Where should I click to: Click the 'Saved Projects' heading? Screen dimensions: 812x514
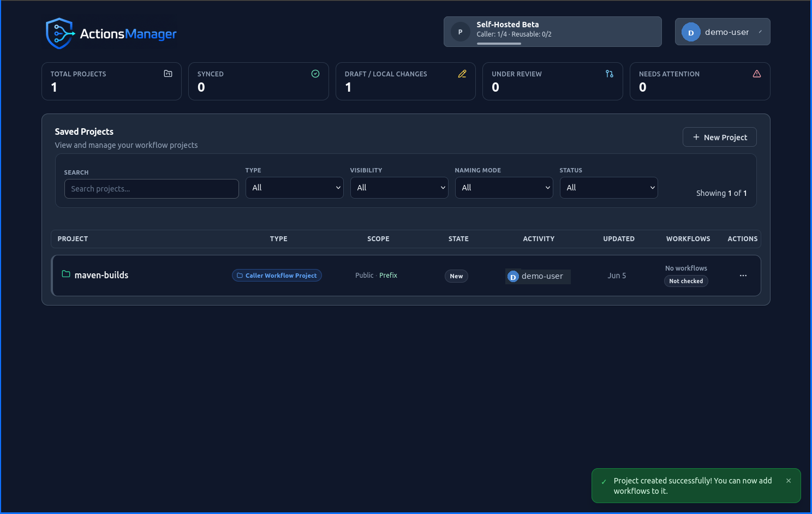click(84, 132)
